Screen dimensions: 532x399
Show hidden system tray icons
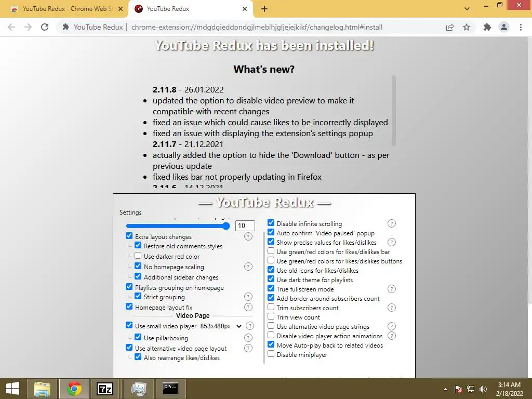click(445, 389)
